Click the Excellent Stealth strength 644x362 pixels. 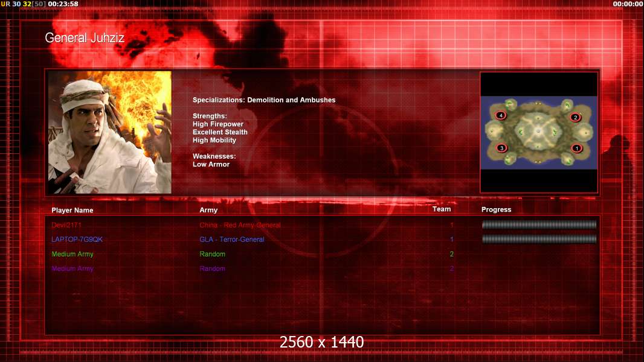pos(220,132)
